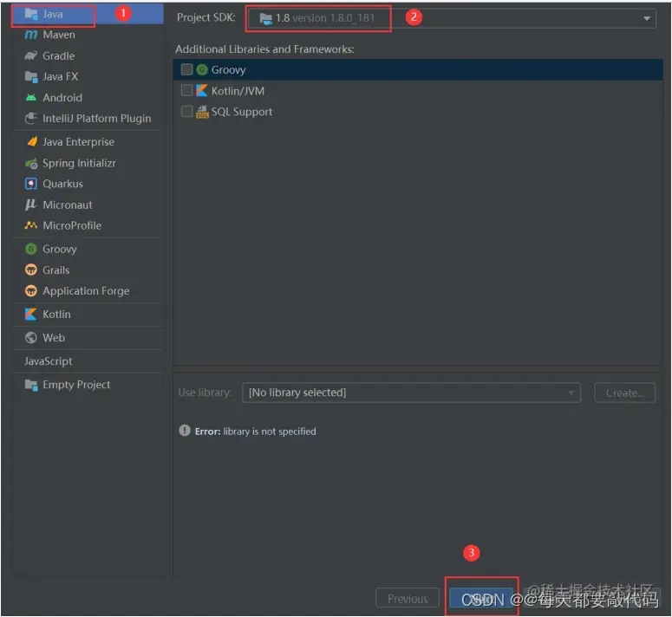The height and width of the screenshot is (617, 672).
Task: Click the Grails label in sidebar
Action: (56, 270)
